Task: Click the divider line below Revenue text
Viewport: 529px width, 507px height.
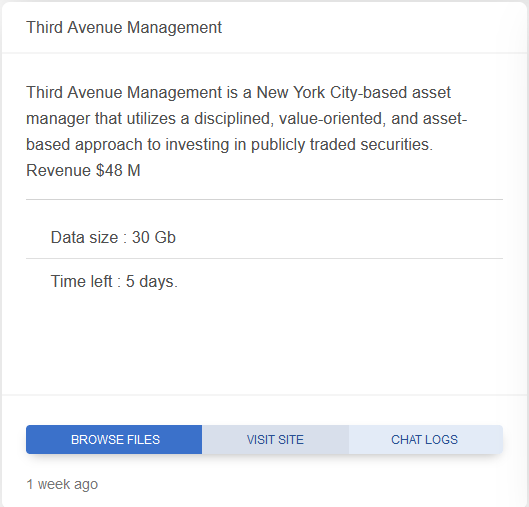Action: tap(264, 199)
